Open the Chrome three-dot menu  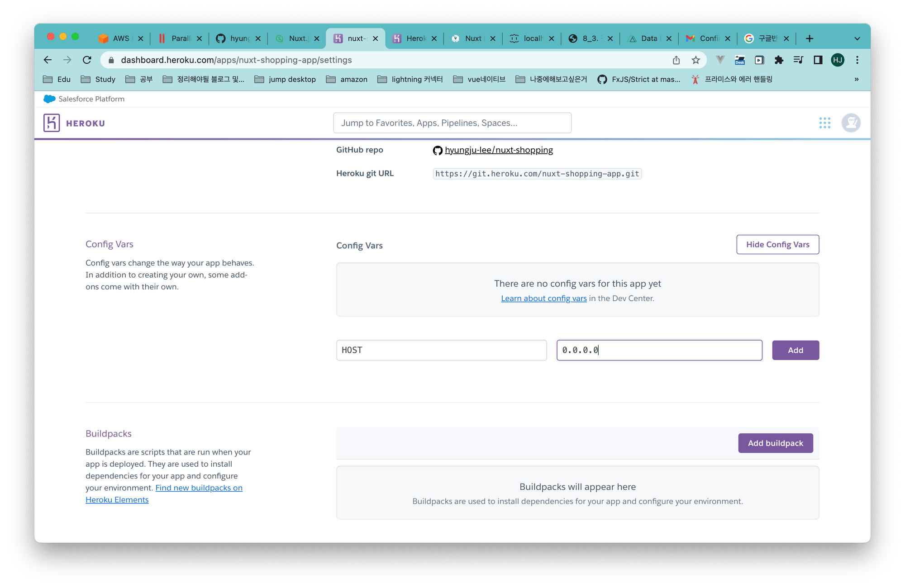857,60
